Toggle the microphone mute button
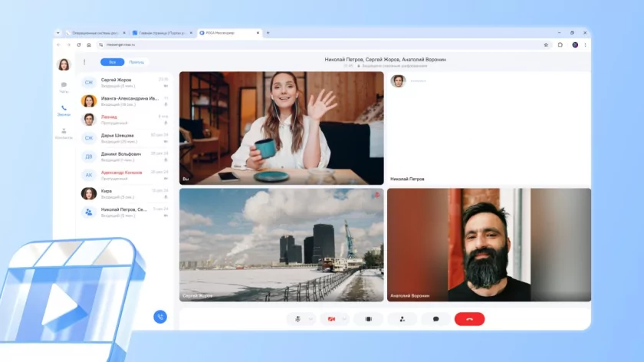 [297, 318]
